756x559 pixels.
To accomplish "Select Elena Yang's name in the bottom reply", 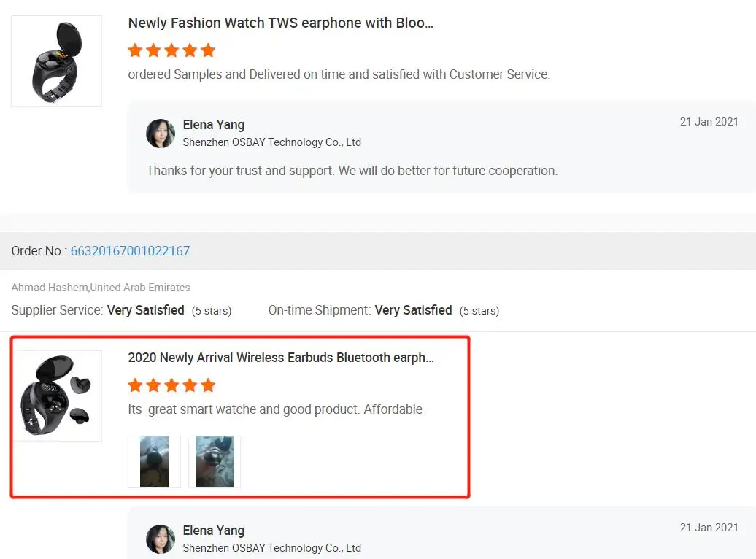I will 213,531.
